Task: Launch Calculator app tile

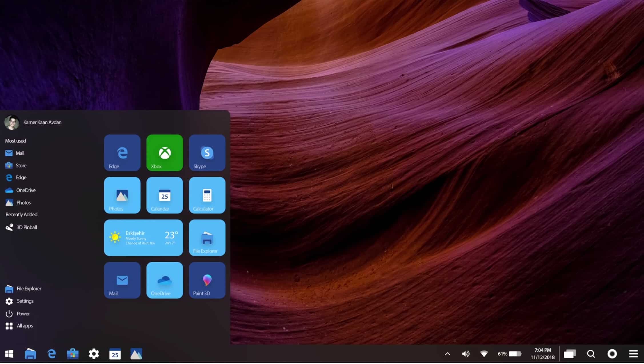Action: point(207,195)
